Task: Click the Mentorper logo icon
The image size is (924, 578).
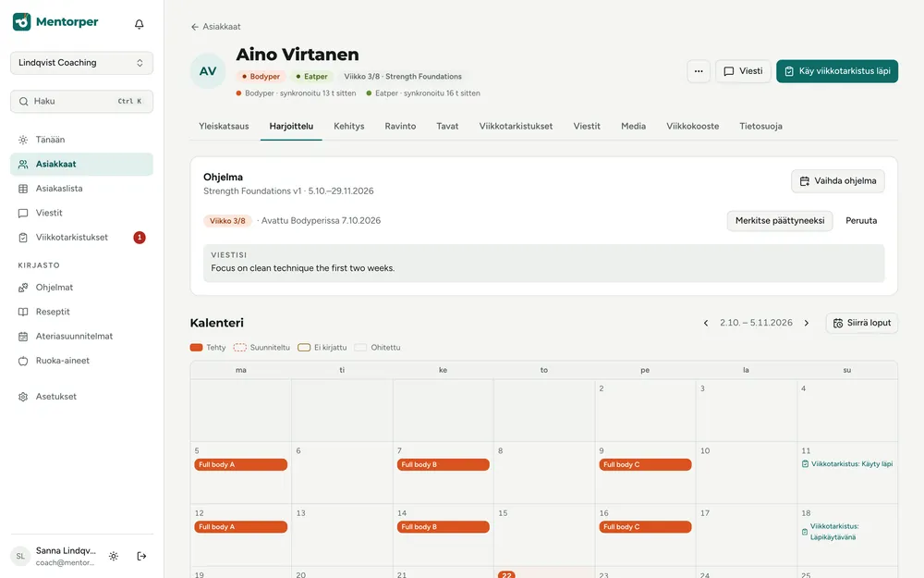Action: coord(22,22)
